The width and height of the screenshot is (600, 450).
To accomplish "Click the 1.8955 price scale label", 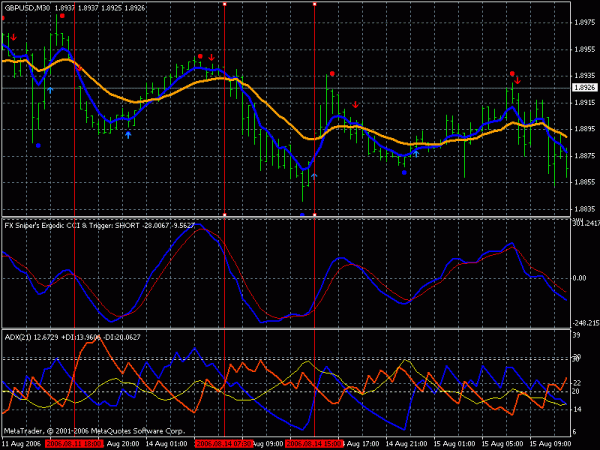I will pos(585,49).
